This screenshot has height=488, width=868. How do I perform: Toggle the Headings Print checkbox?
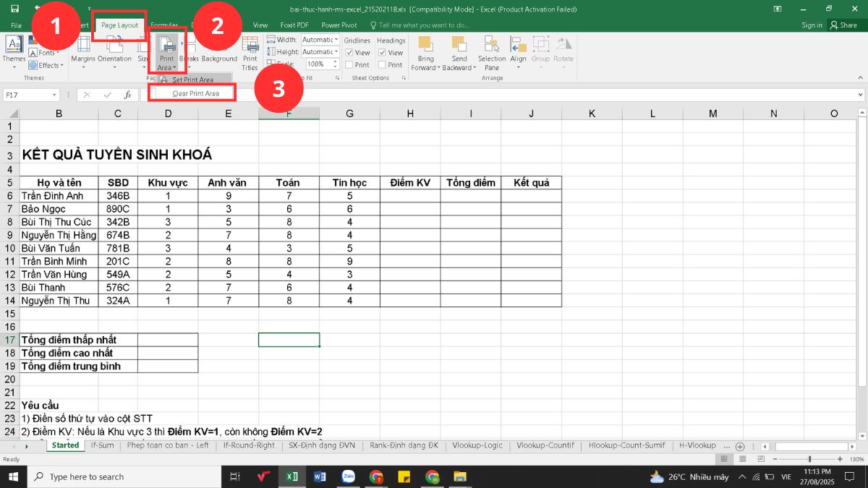click(382, 65)
